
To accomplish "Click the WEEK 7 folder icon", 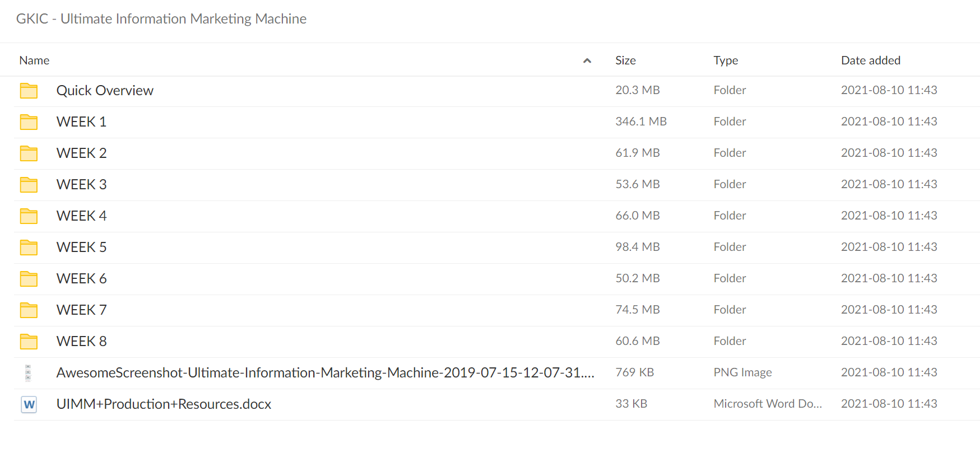I will click(29, 310).
